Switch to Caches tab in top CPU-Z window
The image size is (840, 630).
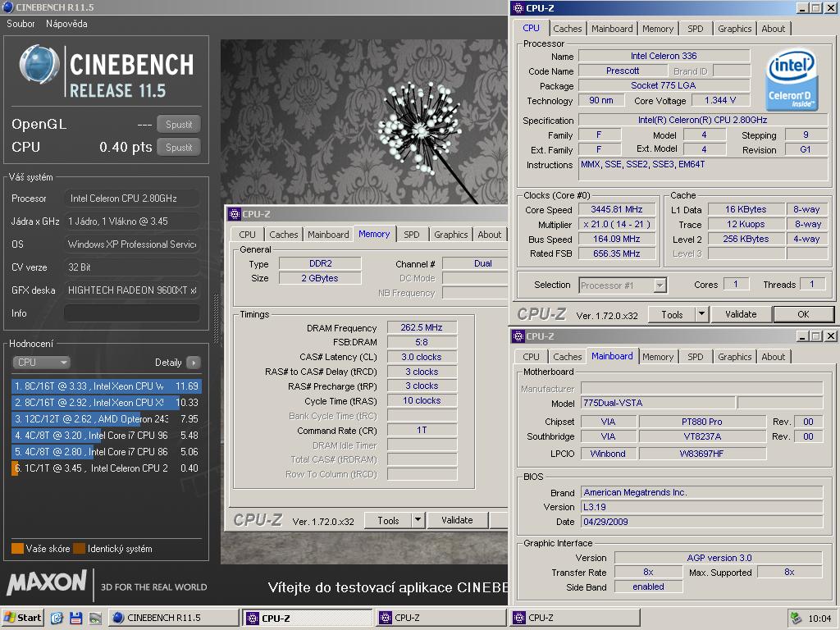(568, 29)
